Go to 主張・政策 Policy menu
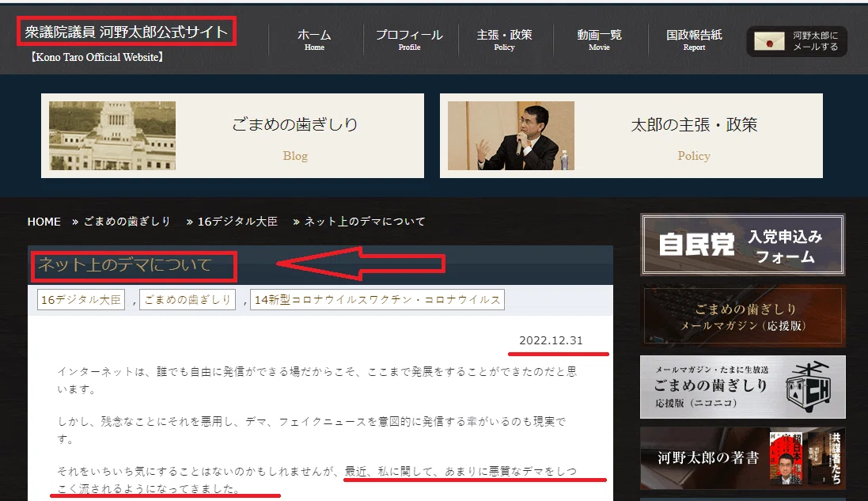Viewport: 868px width, 501px height. tap(504, 40)
